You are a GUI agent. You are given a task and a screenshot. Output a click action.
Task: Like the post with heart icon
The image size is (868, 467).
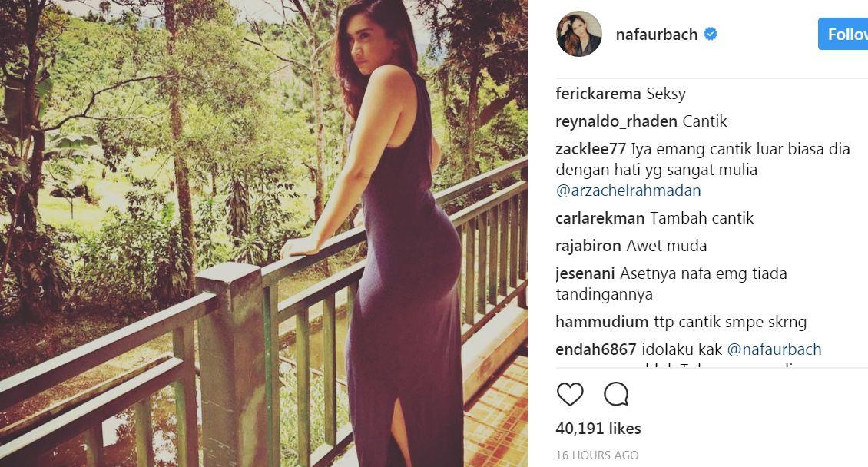tap(570, 394)
